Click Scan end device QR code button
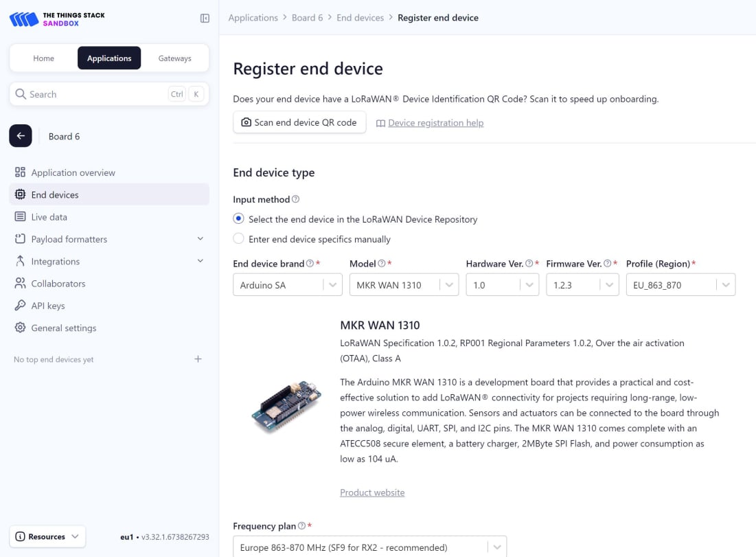Image resolution: width=756 pixels, height=557 pixels. (299, 122)
